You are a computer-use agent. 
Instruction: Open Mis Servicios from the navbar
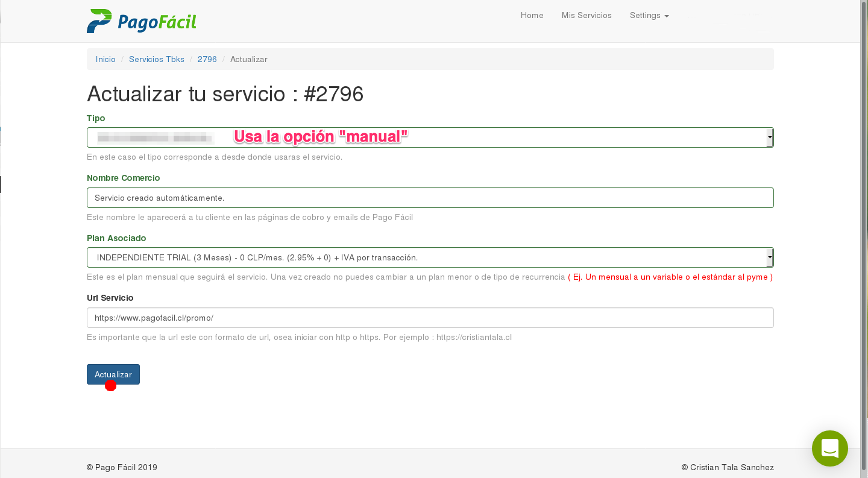point(586,16)
